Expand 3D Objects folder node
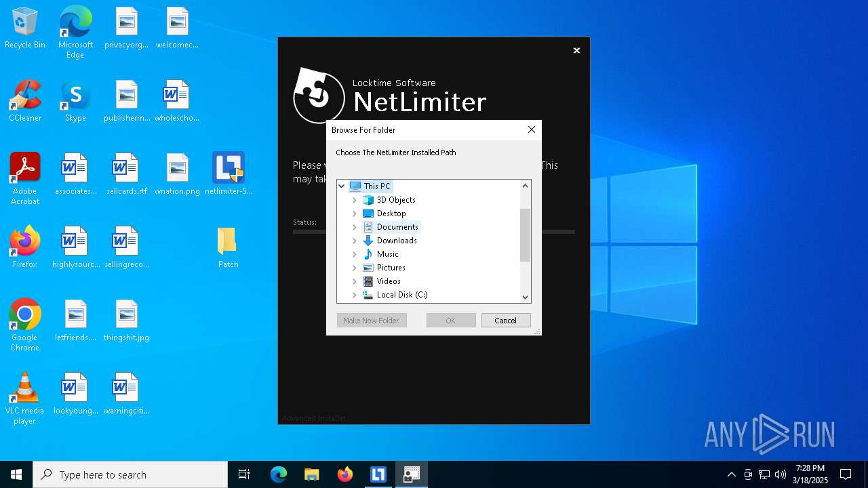This screenshot has width=868, height=488. (354, 200)
